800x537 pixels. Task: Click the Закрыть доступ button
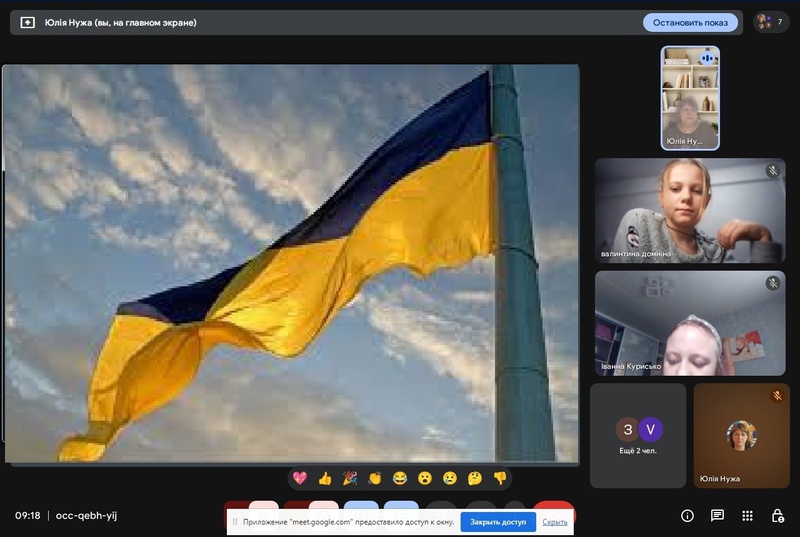pos(498,522)
